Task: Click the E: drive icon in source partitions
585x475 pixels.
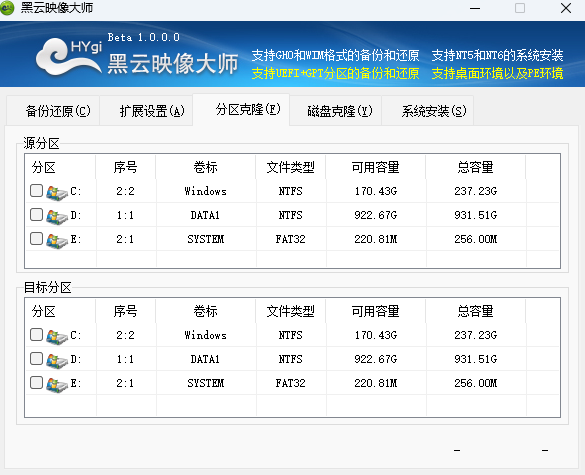Action: pyautogui.click(x=57, y=240)
